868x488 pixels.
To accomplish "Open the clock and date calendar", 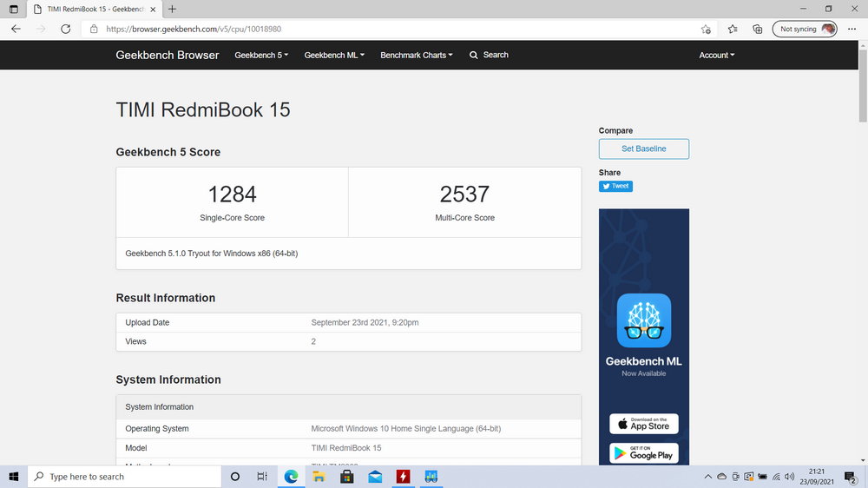I will coord(817,477).
